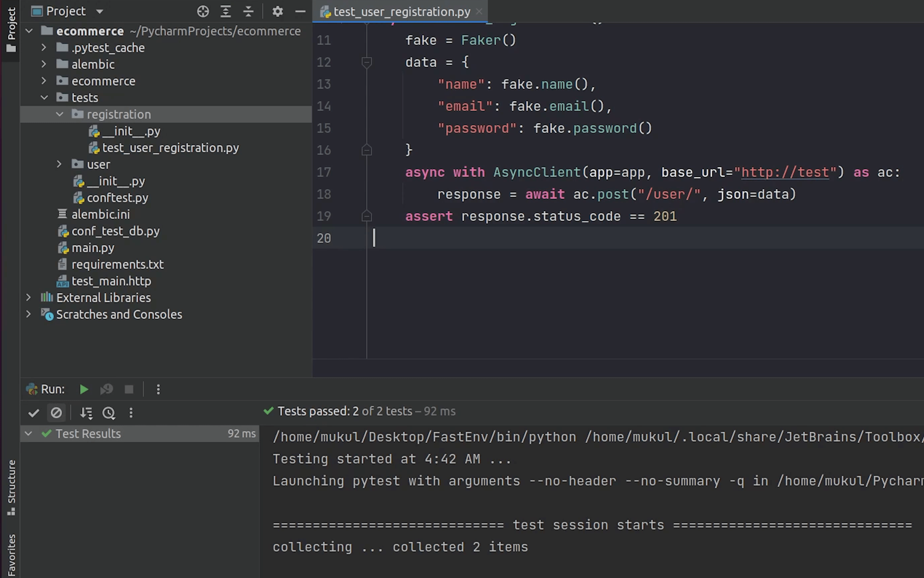This screenshot has width=924, height=578.
Task: Click the Select Opened File locate icon
Action: 203,11
